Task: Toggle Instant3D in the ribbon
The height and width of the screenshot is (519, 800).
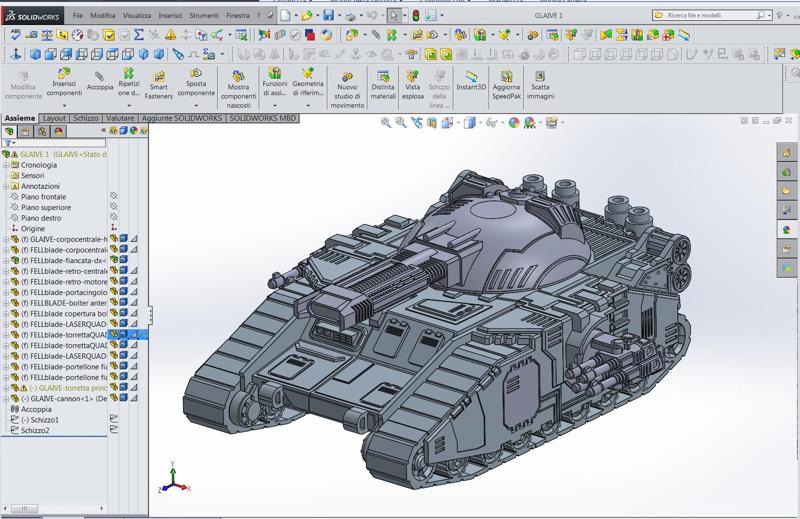Action: pyautogui.click(x=470, y=80)
